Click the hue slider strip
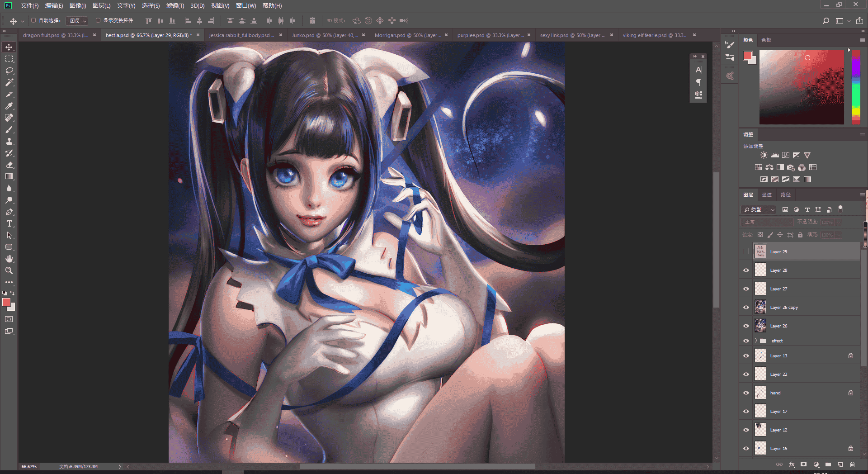The height and width of the screenshot is (474, 868). click(856, 87)
